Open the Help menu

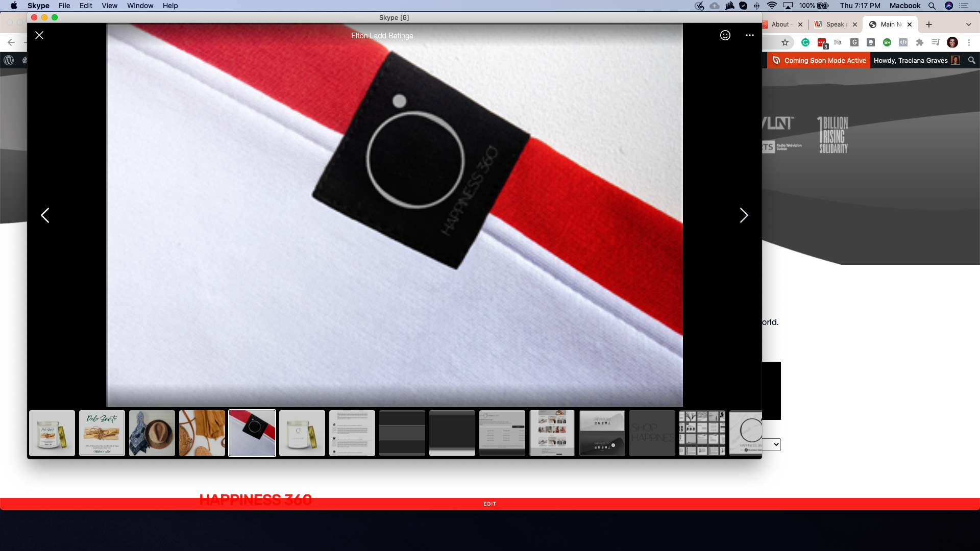coord(170,6)
